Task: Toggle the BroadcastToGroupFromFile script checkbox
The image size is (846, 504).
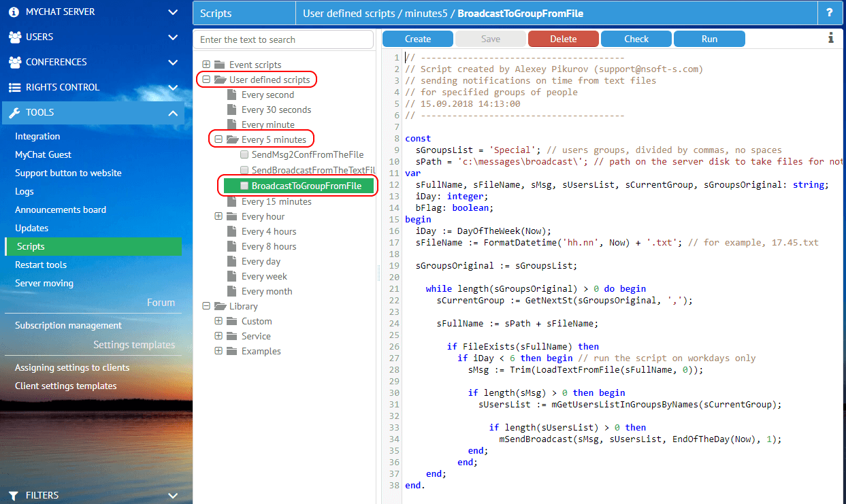Action: 244,186
